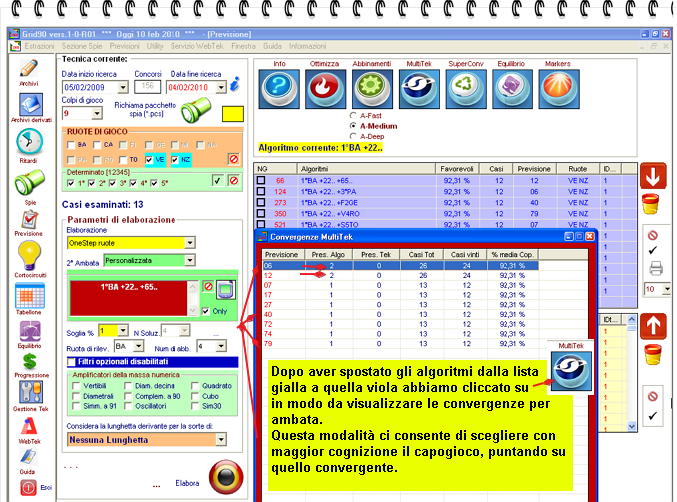Screen dimensions: 677x502
Task: Sort by Pres. Algo column header
Action: [x=329, y=255]
